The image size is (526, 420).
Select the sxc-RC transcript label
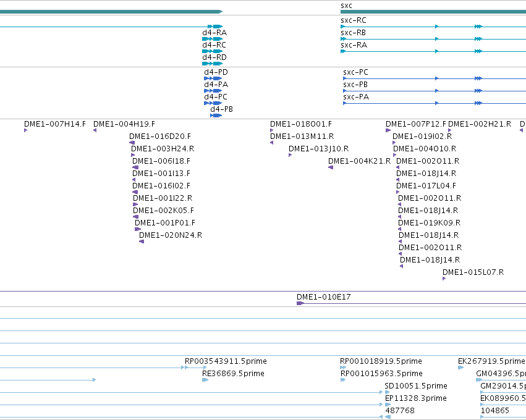[353, 20]
